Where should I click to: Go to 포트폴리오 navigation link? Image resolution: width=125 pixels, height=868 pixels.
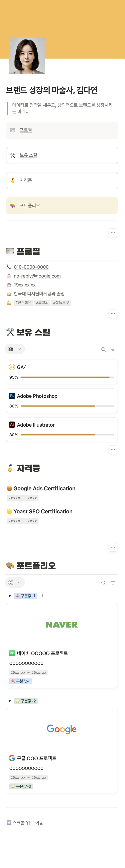30,206
